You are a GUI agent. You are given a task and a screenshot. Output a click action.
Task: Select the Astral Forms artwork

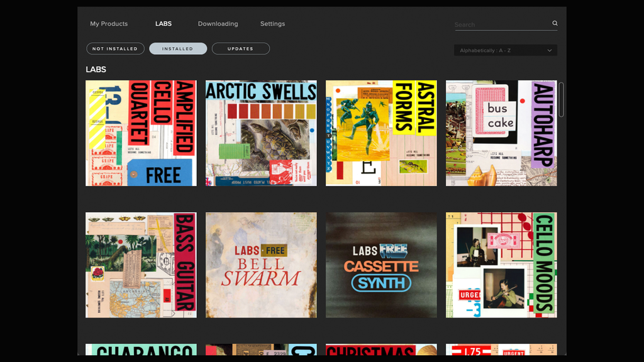click(380, 132)
